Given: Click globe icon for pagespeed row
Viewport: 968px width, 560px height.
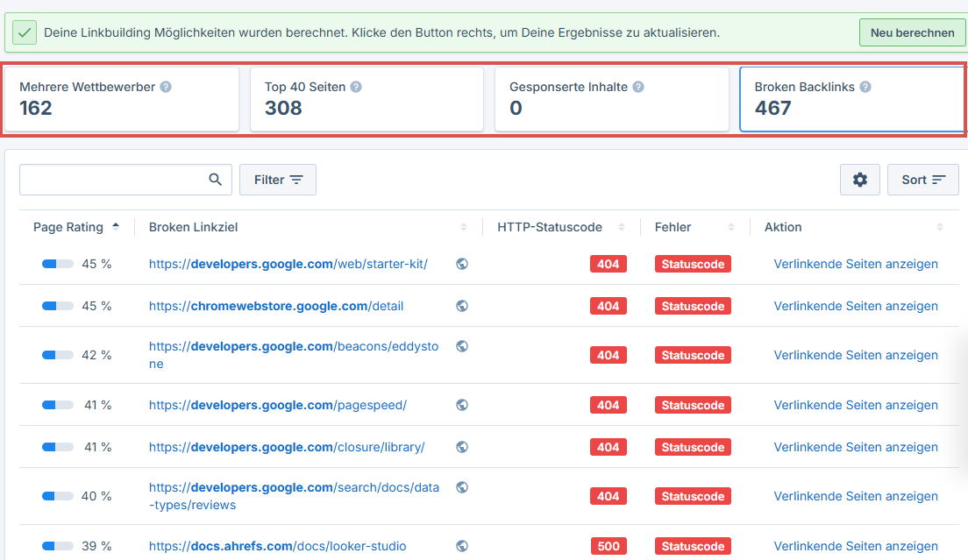Looking at the screenshot, I should point(462,405).
